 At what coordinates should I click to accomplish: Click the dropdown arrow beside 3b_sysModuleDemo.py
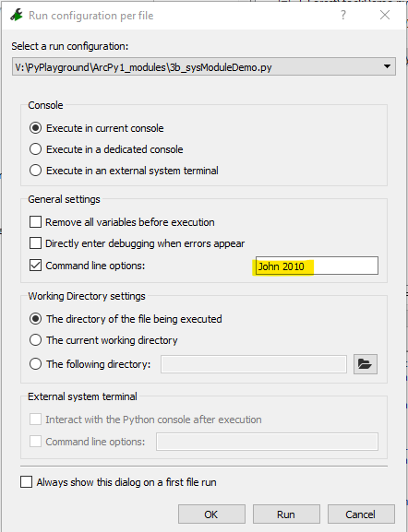coord(387,66)
